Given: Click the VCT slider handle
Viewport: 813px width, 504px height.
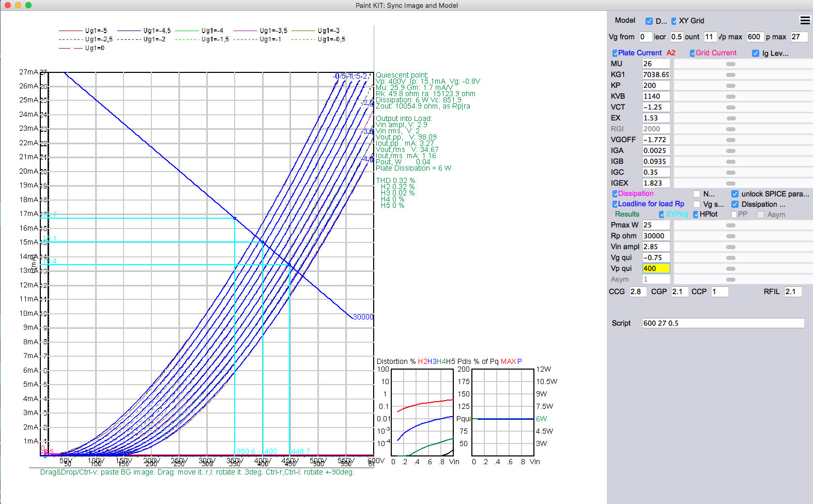Looking at the screenshot, I should tap(731, 108).
